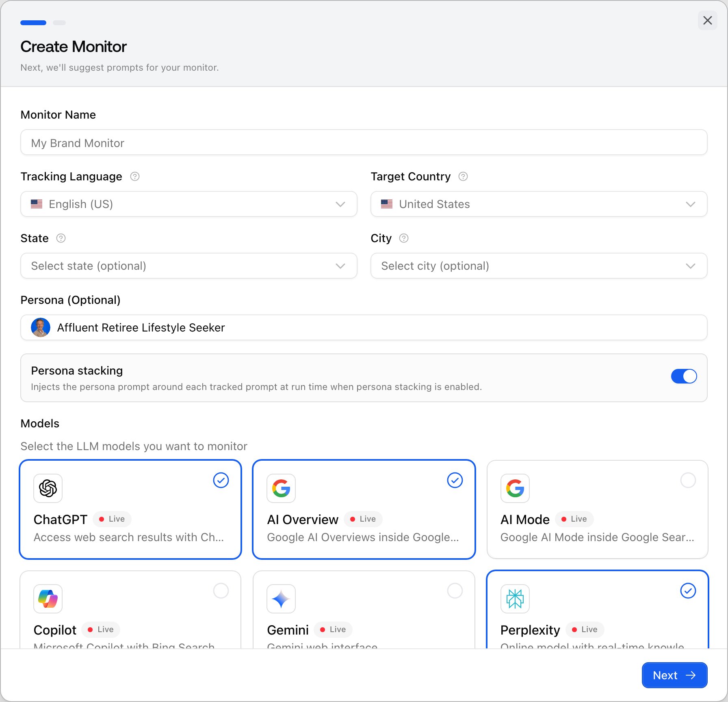Click the 'Google AI Overviews inside Google...' description
The image size is (728, 702).
(363, 537)
